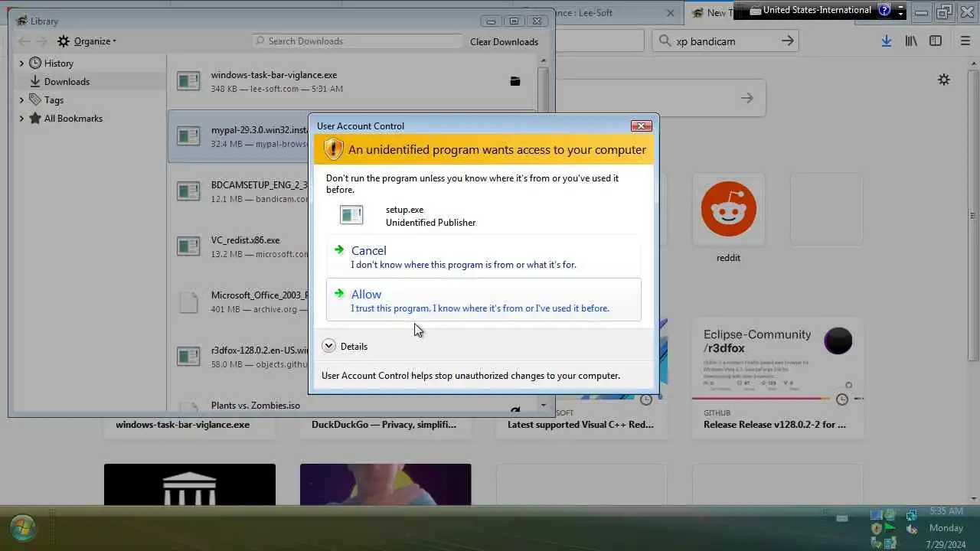Open museum-icon thumbnail tile

point(190,484)
